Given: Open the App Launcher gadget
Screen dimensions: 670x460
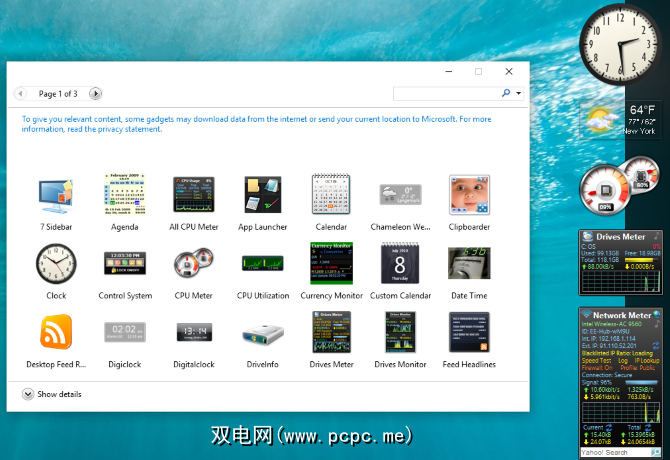Looking at the screenshot, I should coord(262,195).
